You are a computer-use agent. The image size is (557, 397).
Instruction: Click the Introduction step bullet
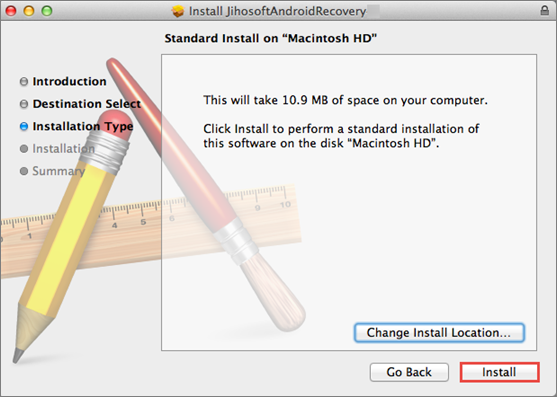[24, 82]
